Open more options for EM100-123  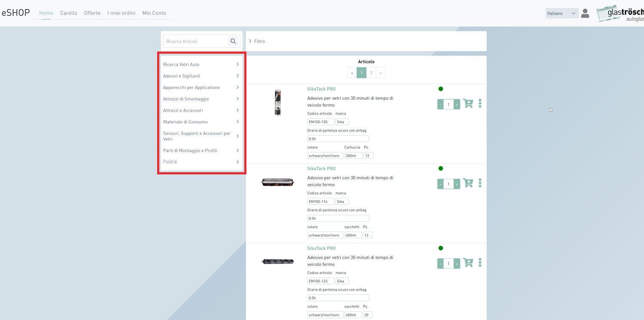pyautogui.click(x=480, y=262)
